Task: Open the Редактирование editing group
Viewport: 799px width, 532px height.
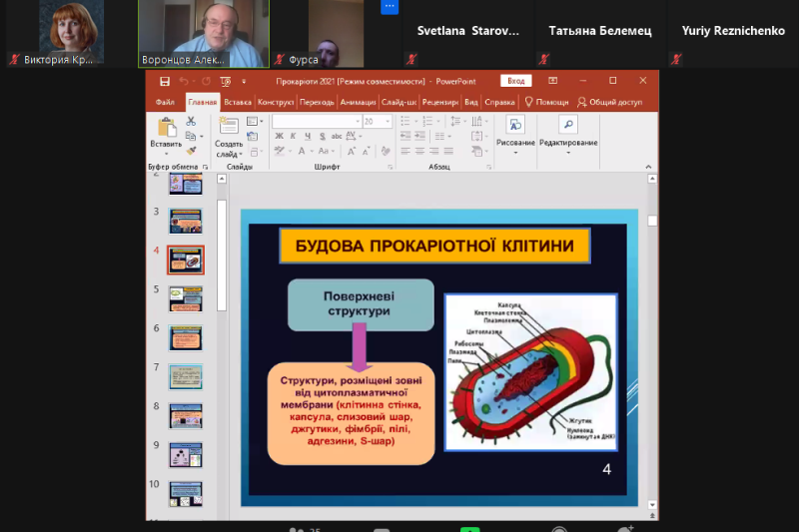Action: point(568,136)
